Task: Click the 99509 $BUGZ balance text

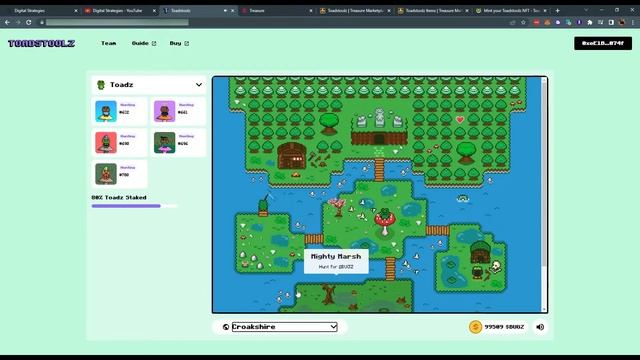Action: tap(504, 327)
